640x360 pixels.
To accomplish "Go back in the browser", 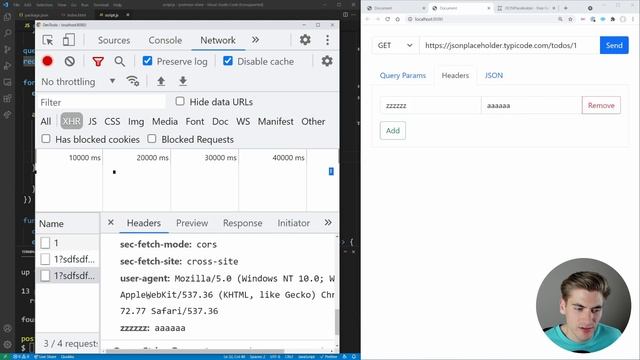I will point(367,19).
